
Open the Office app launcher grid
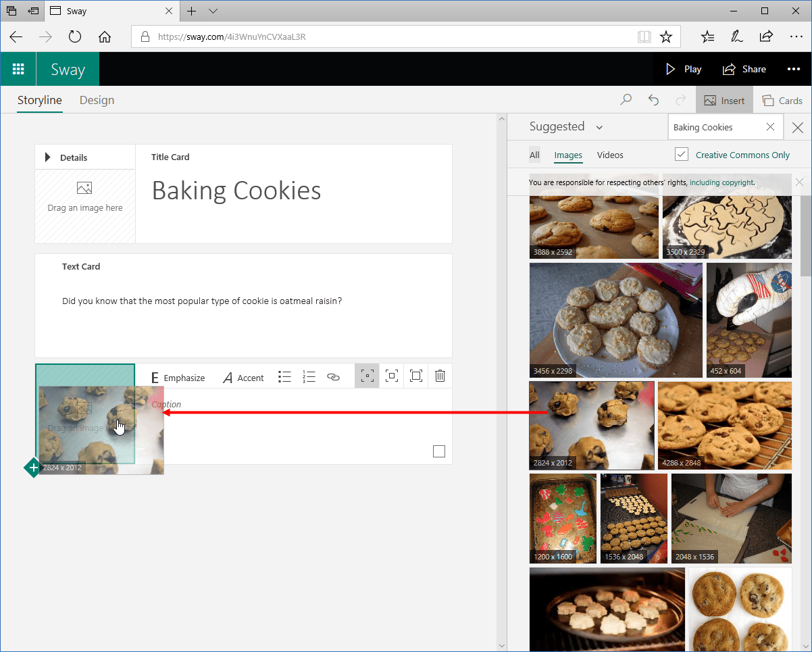click(x=18, y=69)
